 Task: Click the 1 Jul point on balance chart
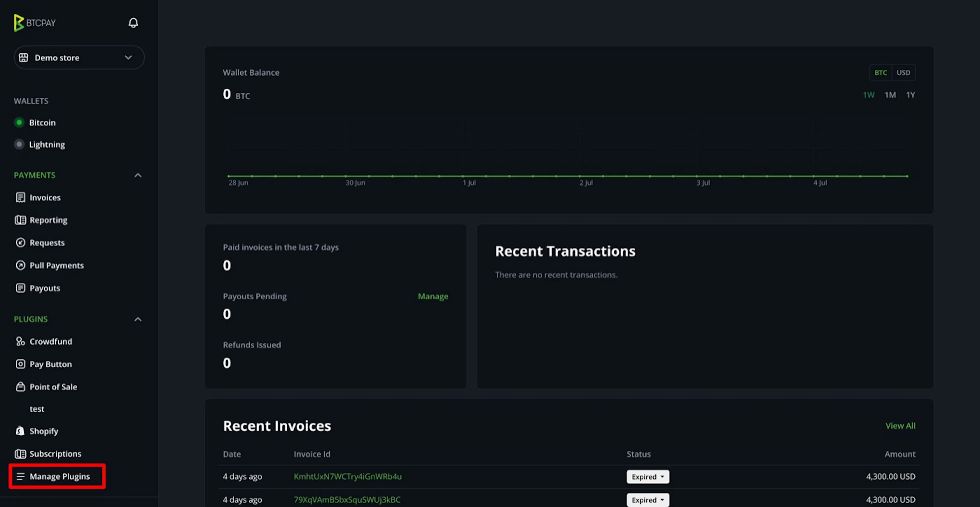[x=463, y=176]
